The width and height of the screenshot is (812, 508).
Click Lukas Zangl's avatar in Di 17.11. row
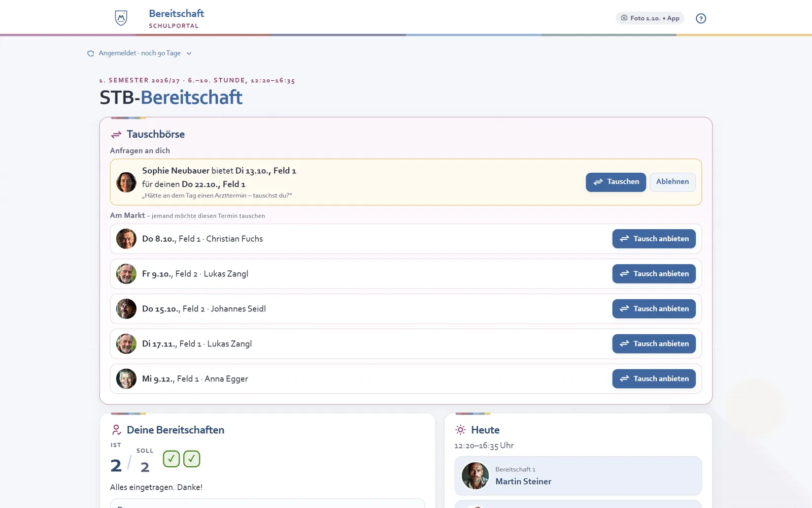tap(126, 344)
